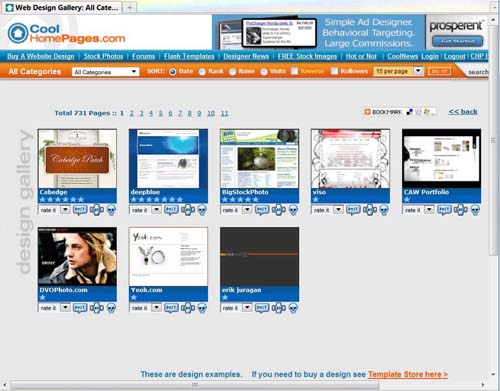
Task: Click the skull icon under CAW Portfolio
Action: [x=475, y=210]
